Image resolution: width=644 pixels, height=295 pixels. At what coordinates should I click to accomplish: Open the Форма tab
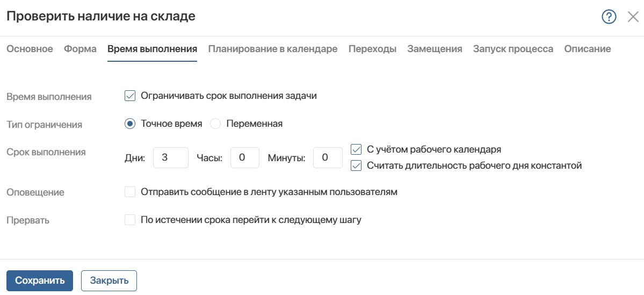80,49
